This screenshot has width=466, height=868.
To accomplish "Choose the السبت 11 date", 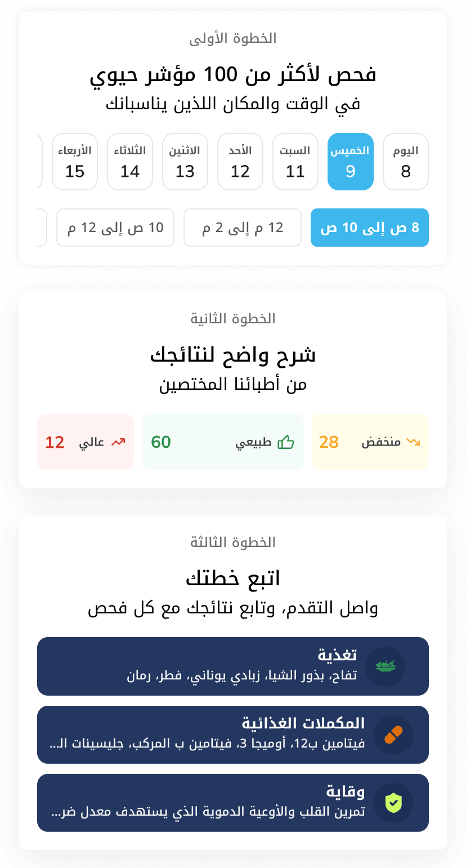I will tap(295, 162).
